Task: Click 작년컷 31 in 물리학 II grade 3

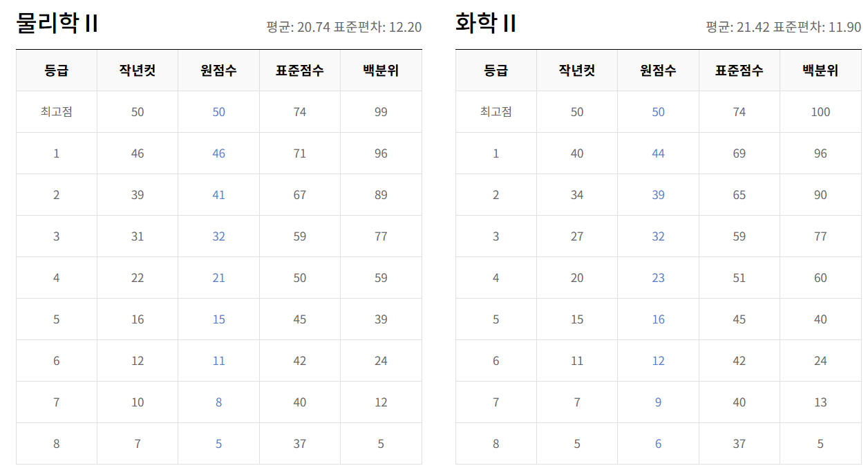Action: coord(138,236)
